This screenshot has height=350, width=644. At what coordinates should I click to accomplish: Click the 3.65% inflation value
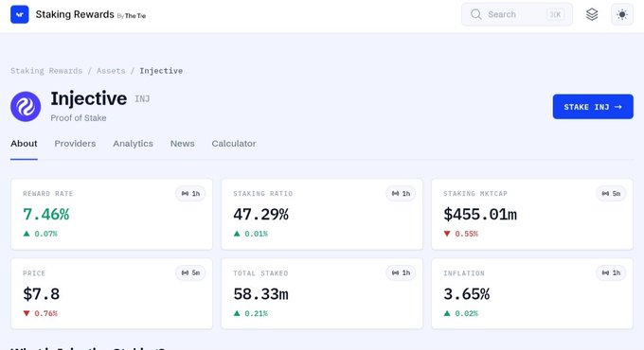(x=467, y=294)
